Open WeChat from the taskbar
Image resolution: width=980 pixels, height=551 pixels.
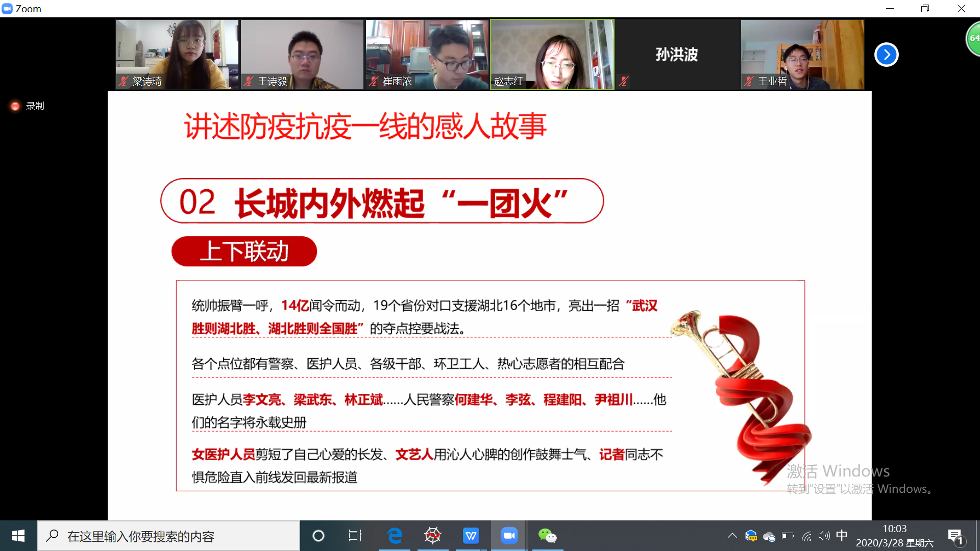pyautogui.click(x=547, y=536)
